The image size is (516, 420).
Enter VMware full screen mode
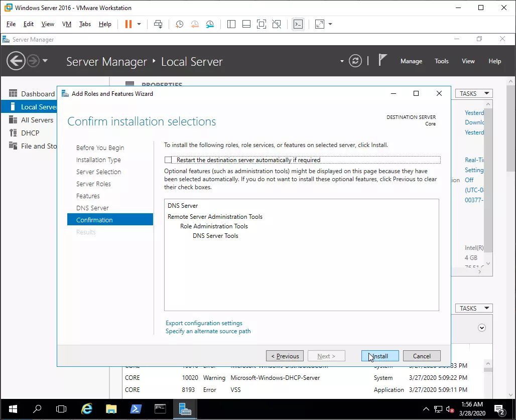[x=262, y=24]
